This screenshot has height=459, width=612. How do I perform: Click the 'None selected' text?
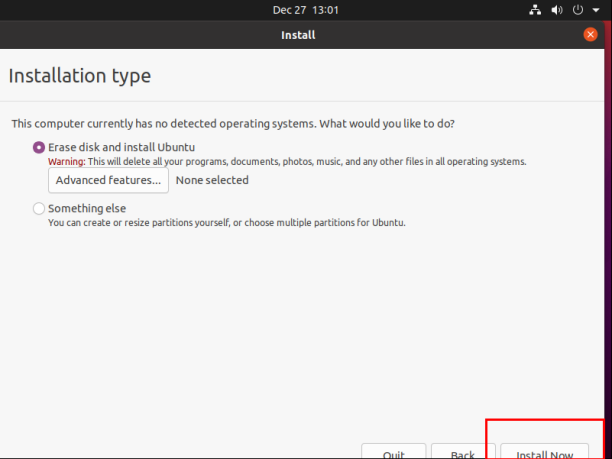(212, 180)
